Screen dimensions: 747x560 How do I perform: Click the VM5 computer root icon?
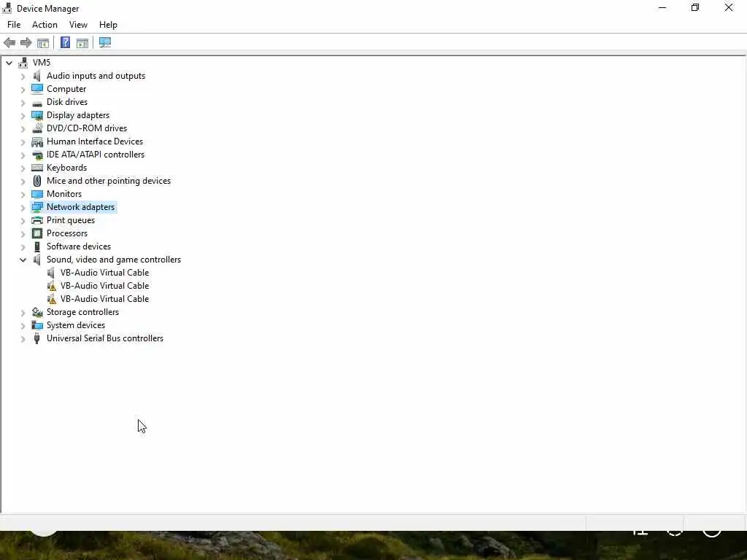pos(23,63)
